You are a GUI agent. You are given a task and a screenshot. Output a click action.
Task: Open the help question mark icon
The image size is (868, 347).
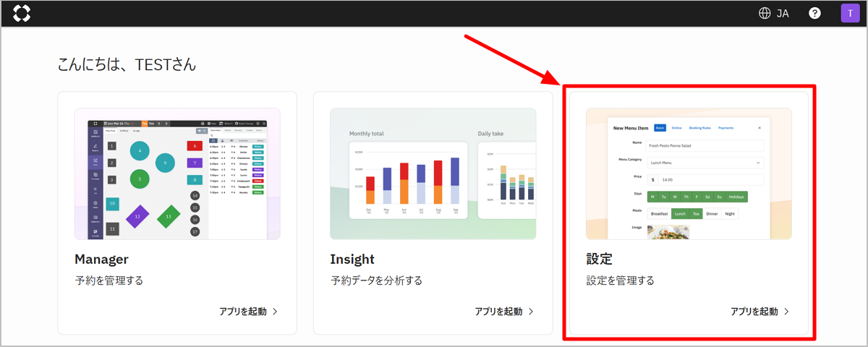(x=814, y=13)
